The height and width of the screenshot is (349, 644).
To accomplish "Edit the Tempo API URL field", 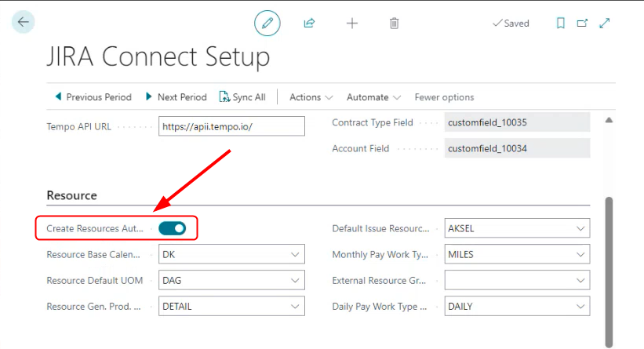I will (x=231, y=126).
